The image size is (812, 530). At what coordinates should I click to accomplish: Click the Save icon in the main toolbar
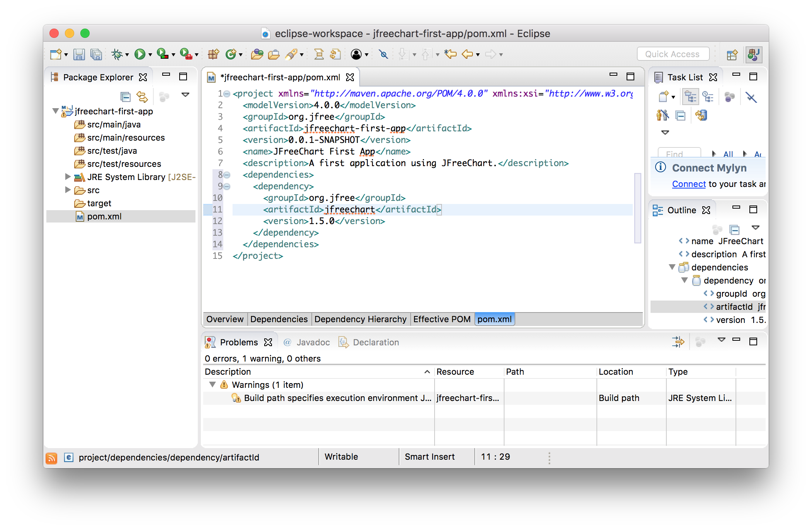click(79, 54)
